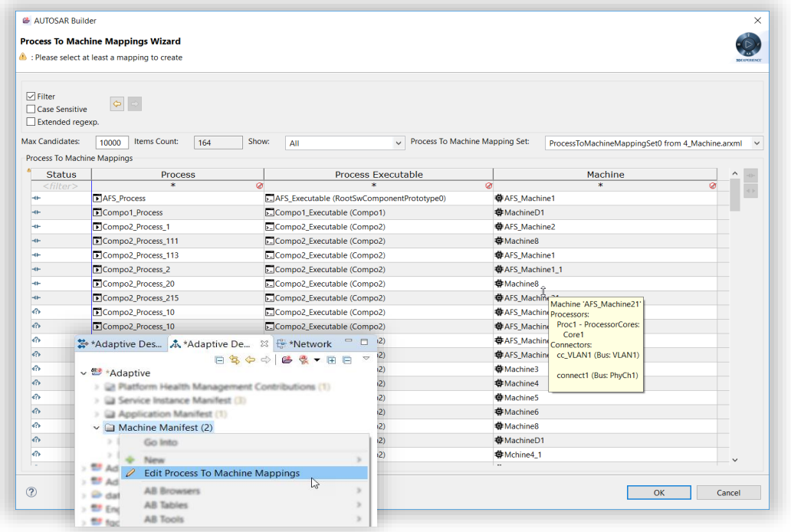Expand the Service Instance Manifest node
This screenshot has width=791, height=532.
pyautogui.click(x=97, y=400)
